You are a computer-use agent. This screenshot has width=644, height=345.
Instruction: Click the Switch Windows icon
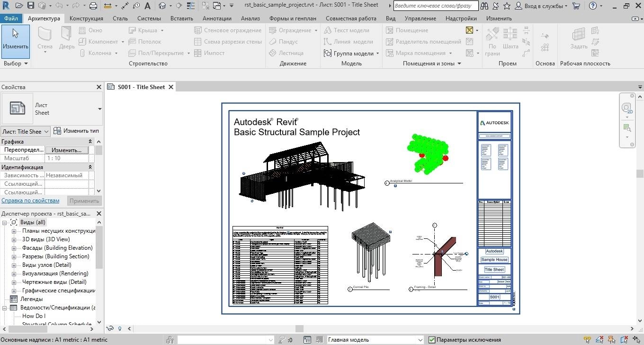[216, 6]
